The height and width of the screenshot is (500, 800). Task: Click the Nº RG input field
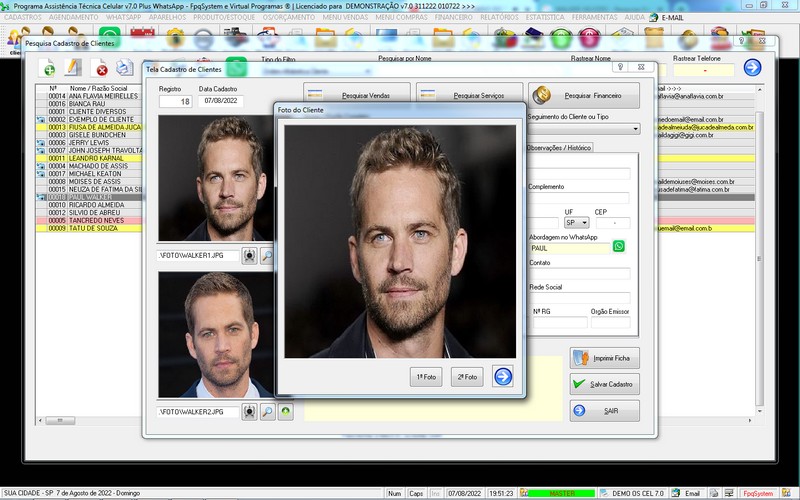coord(560,322)
